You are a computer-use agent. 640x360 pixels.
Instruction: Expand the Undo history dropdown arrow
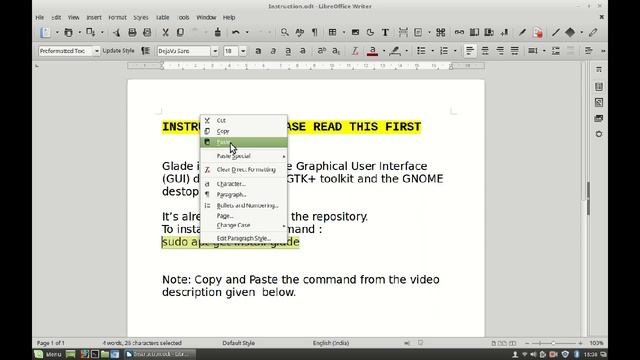click(247, 32)
